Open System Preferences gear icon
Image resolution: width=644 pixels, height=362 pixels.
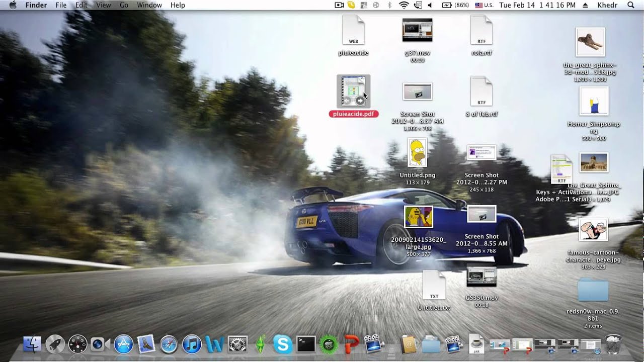237,344
